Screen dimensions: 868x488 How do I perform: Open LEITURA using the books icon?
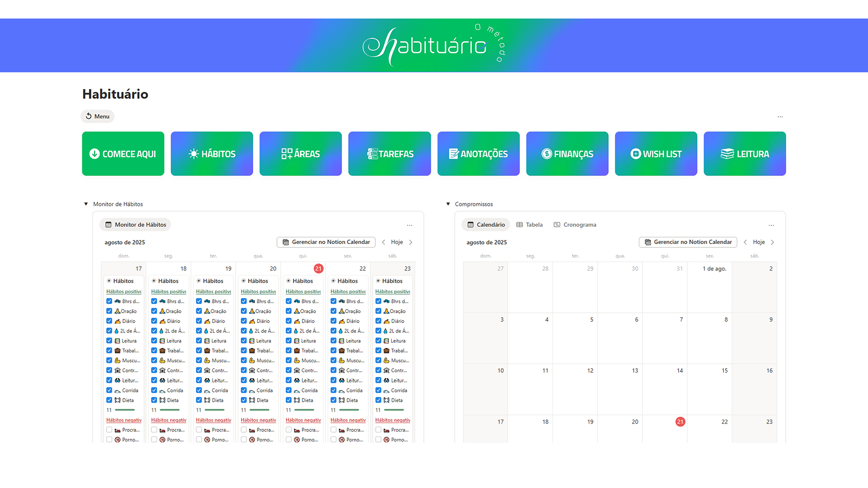point(727,154)
